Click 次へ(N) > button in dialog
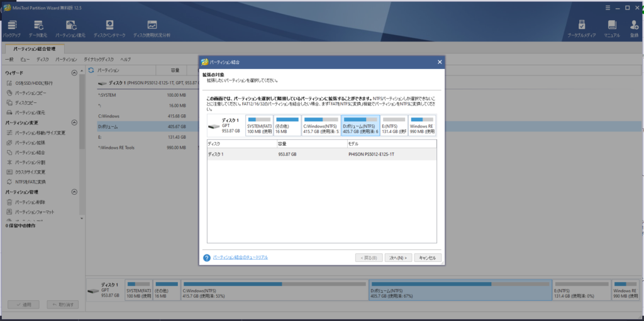Viewport: 644px width, 321px height. click(398, 258)
